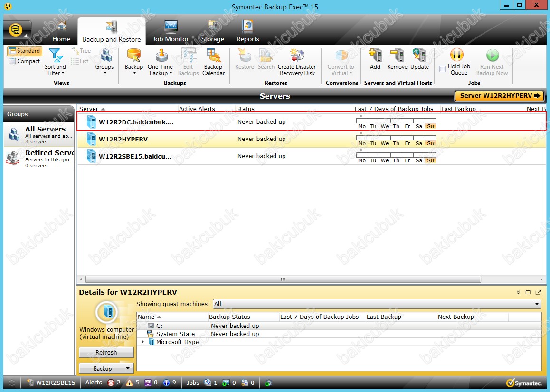Click the Edit Backups ribbon icon
The width and height of the screenshot is (550, 392).
click(x=189, y=56)
